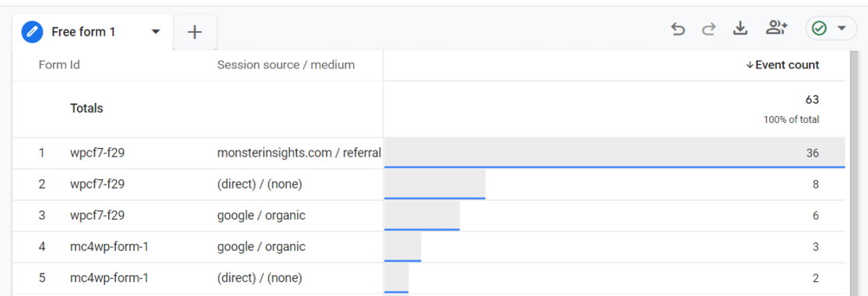Click the Form Id column header

(59, 65)
